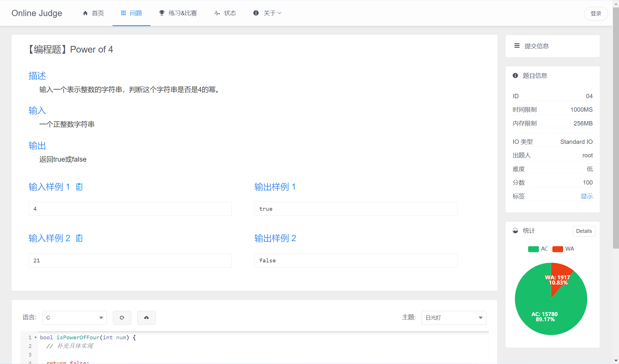Click the pie chart statistics icon

(515, 231)
